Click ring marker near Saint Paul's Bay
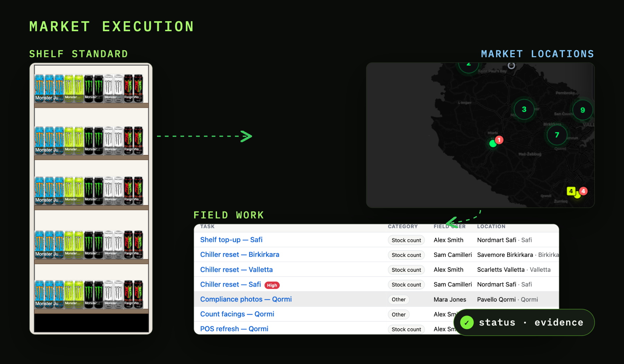 511,66
